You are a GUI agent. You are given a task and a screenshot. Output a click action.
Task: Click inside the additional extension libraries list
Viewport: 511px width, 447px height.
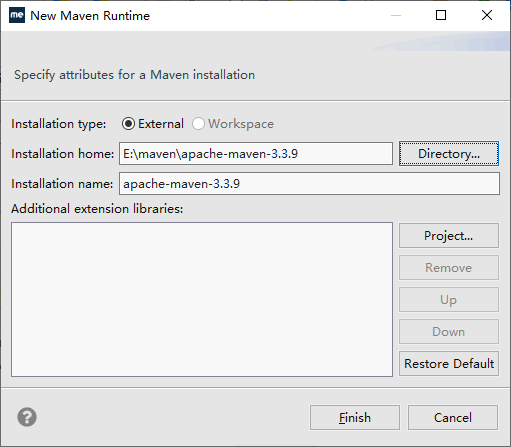pyautogui.click(x=202, y=299)
